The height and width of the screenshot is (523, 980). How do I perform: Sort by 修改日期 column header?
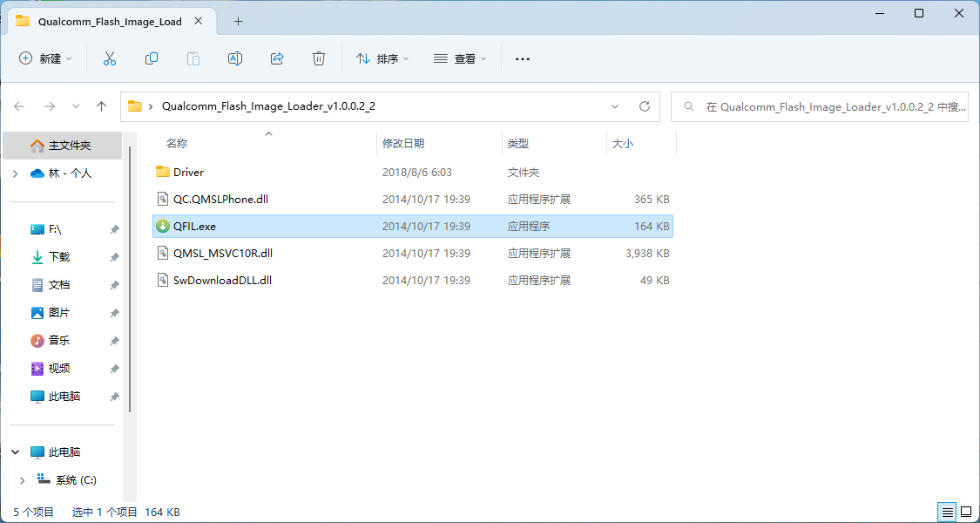403,144
